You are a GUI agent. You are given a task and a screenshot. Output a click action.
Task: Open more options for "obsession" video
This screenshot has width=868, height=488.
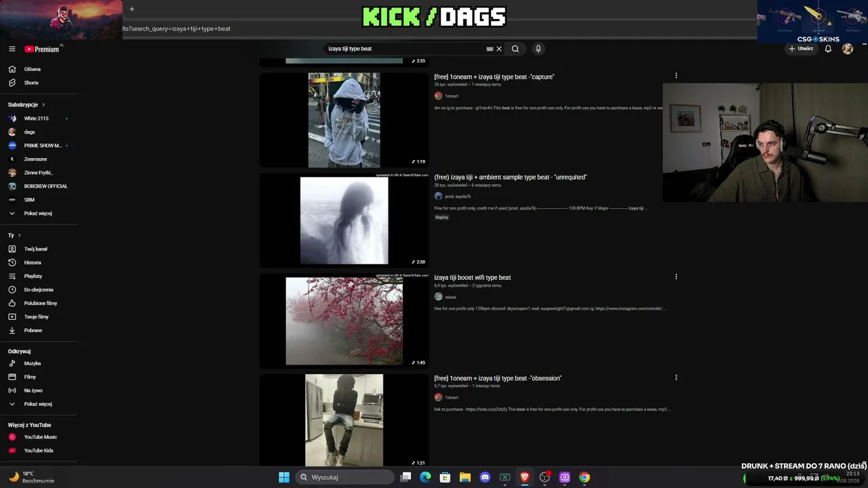tap(676, 378)
